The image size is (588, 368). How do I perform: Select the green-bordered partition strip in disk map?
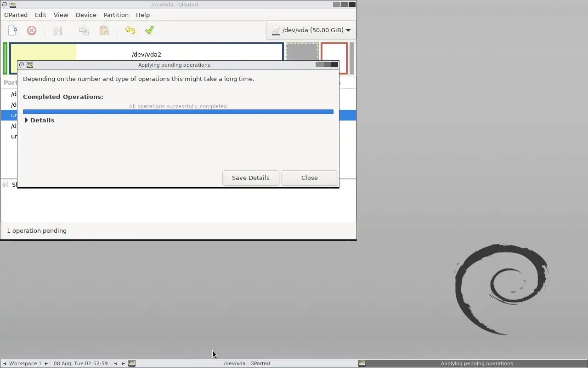(5, 58)
